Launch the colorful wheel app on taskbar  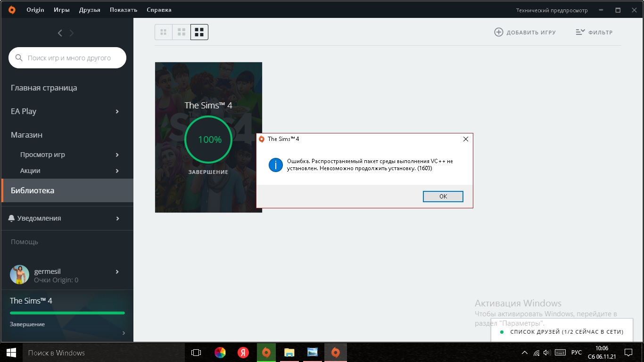220,353
